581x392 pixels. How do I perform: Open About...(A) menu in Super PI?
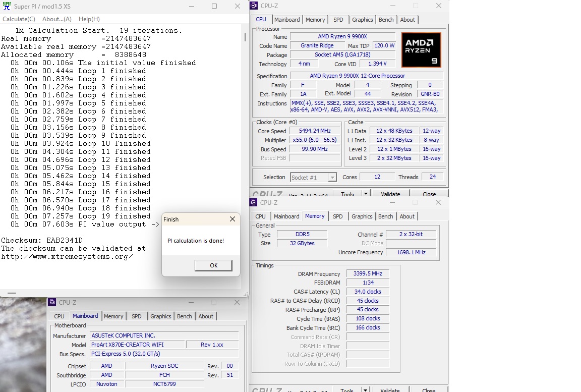(x=56, y=19)
